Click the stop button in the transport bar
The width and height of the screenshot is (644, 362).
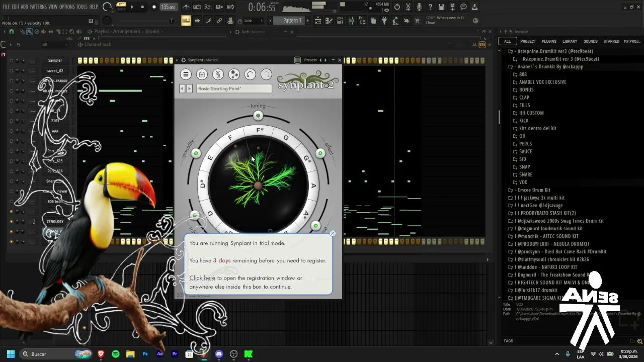click(143, 7)
